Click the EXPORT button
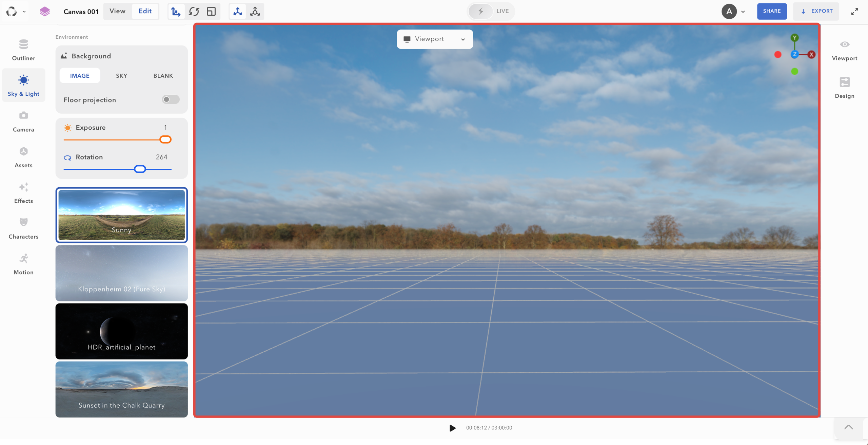Viewport: 868px width, 445px height. (816, 11)
